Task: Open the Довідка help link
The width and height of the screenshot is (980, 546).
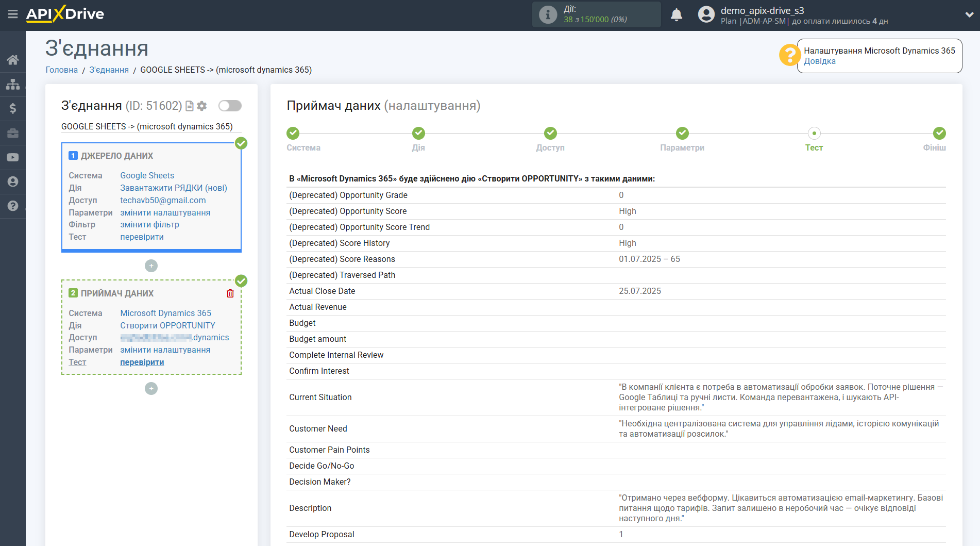Action: [820, 61]
